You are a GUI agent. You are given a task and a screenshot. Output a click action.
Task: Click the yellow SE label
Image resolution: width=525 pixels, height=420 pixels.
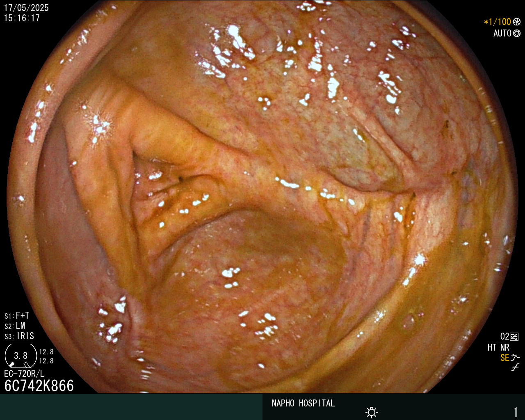click(505, 358)
